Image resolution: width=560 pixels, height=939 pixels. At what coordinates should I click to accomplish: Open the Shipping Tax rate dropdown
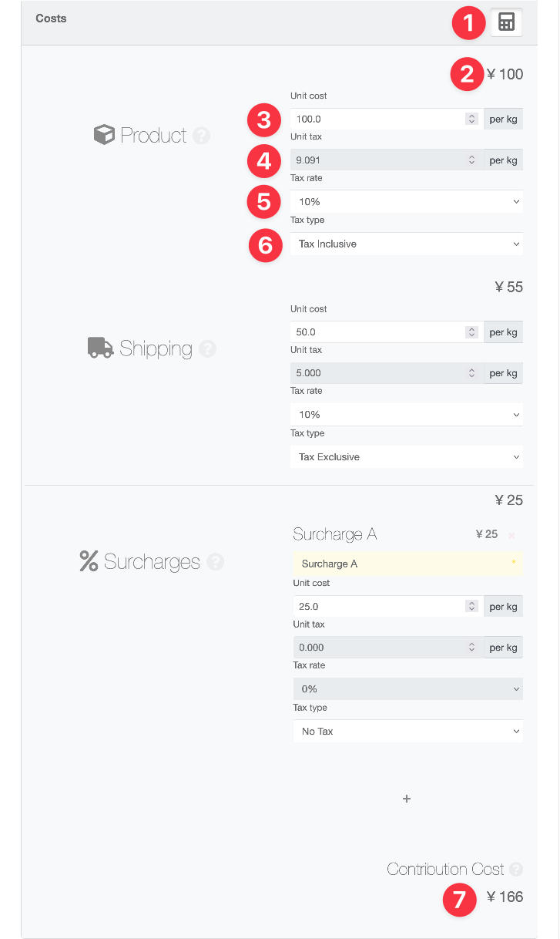click(407, 415)
